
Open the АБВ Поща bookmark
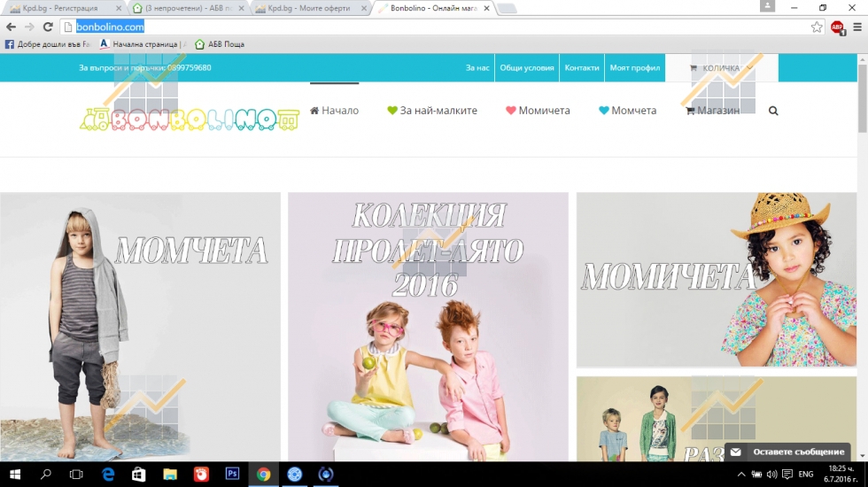[x=220, y=44]
